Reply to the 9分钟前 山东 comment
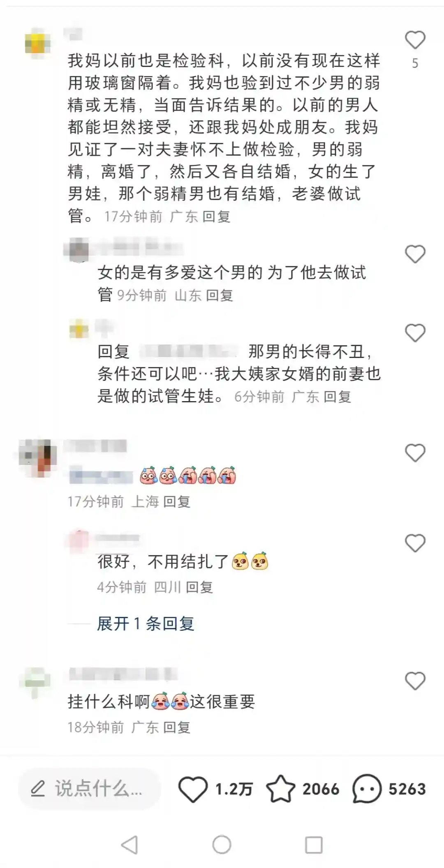This screenshot has width=444, height=868. (x=219, y=295)
